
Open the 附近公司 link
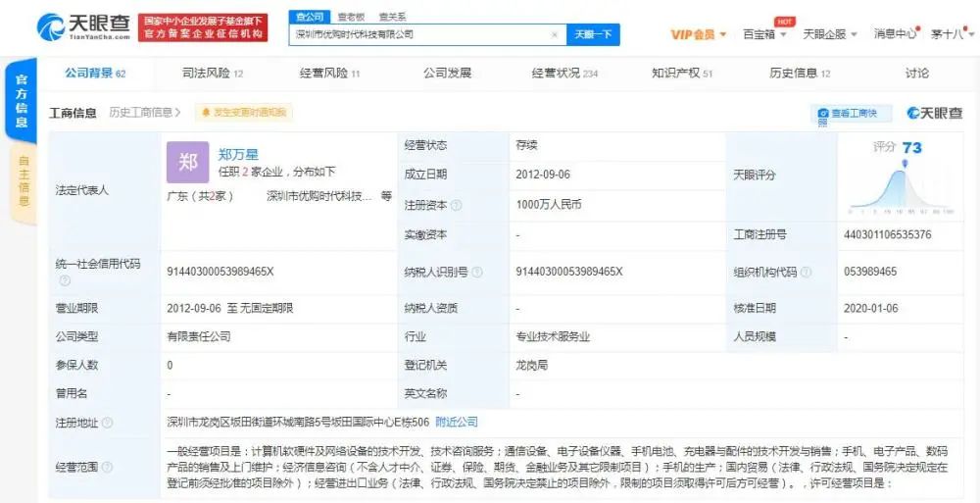(x=457, y=423)
